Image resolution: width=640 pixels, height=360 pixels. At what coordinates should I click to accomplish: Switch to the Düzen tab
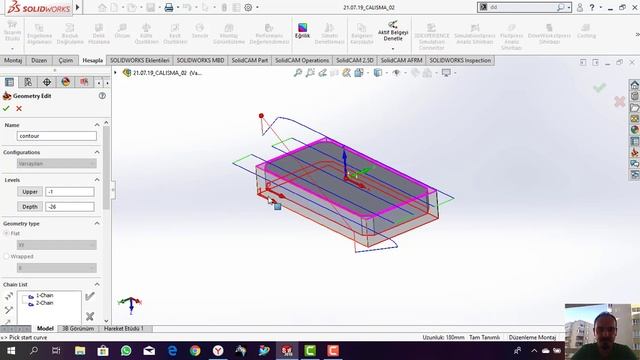click(x=39, y=60)
